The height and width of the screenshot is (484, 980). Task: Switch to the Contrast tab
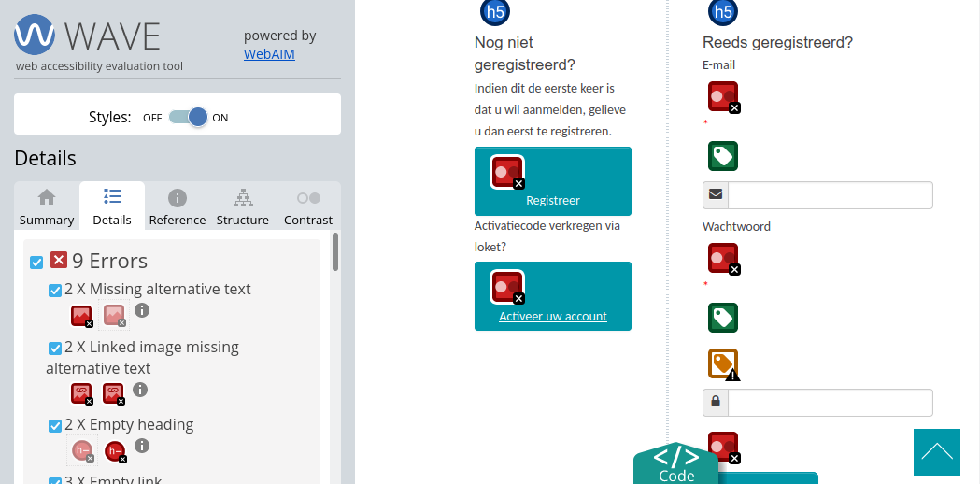point(308,207)
